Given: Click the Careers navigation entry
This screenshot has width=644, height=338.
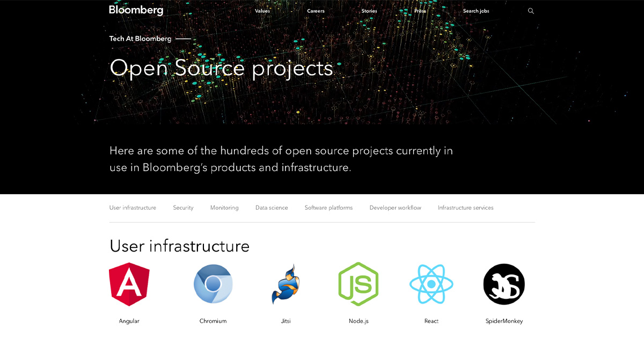Looking at the screenshot, I should [x=316, y=11].
